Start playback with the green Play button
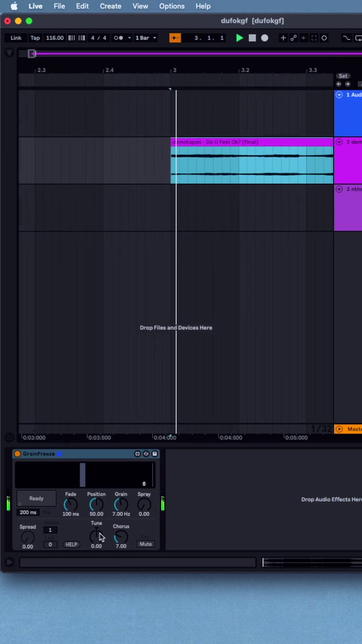 (240, 38)
